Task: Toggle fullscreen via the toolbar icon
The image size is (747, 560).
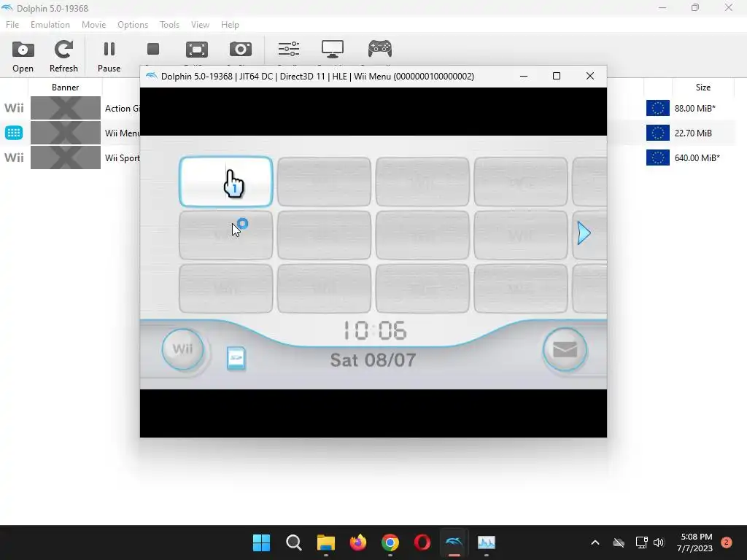Action: coord(197,49)
